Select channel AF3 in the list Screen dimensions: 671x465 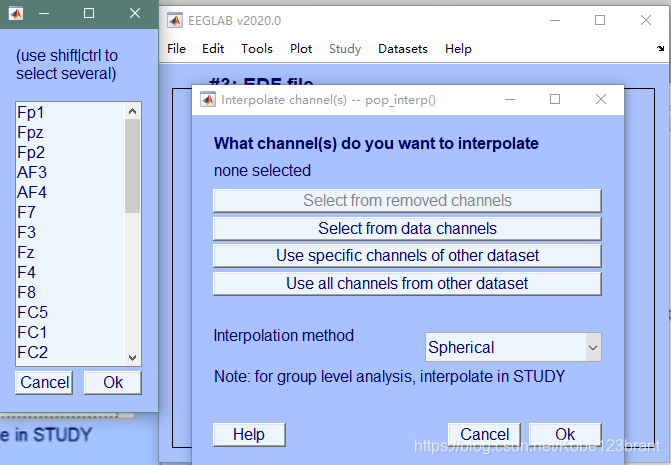click(70, 172)
